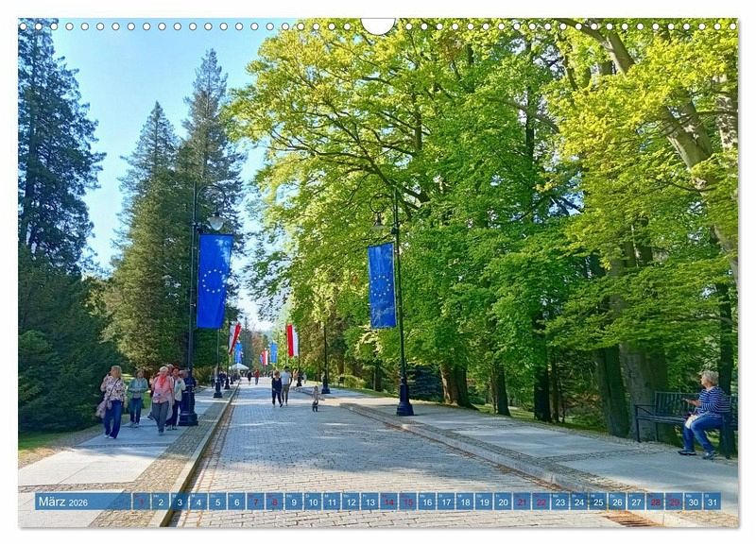This screenshot has height=545, width=756.
Task: Select day 8 in the calendar strip
Action: (274, 502)
